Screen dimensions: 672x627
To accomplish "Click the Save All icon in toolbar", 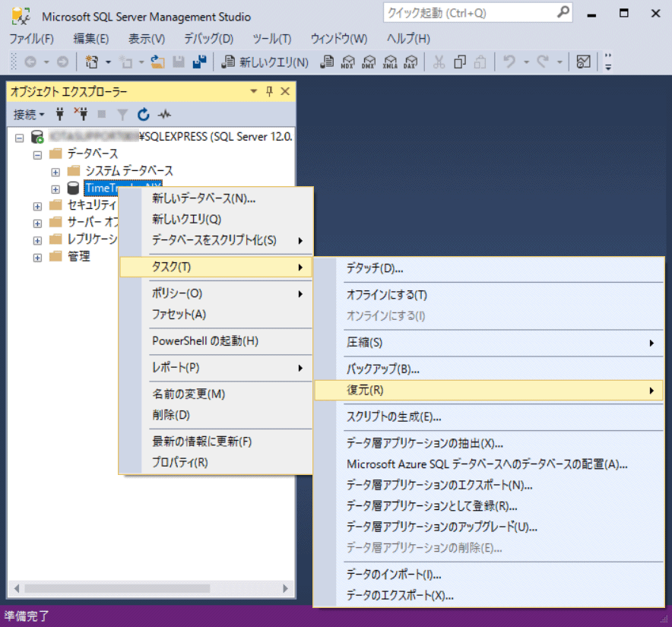I will pyautogui.click(x=199, y=62).
